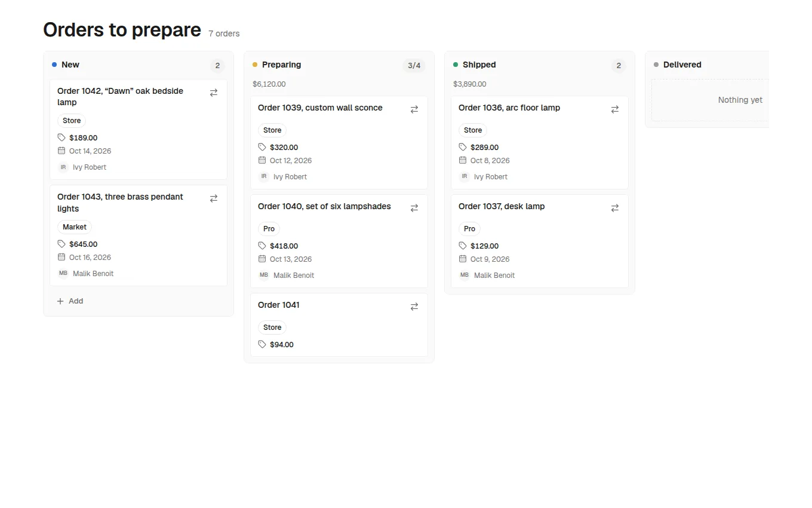The image size is (812, 508).
Task: Click the Store tag on Order 1041
Action: click(x=272, y=328)
